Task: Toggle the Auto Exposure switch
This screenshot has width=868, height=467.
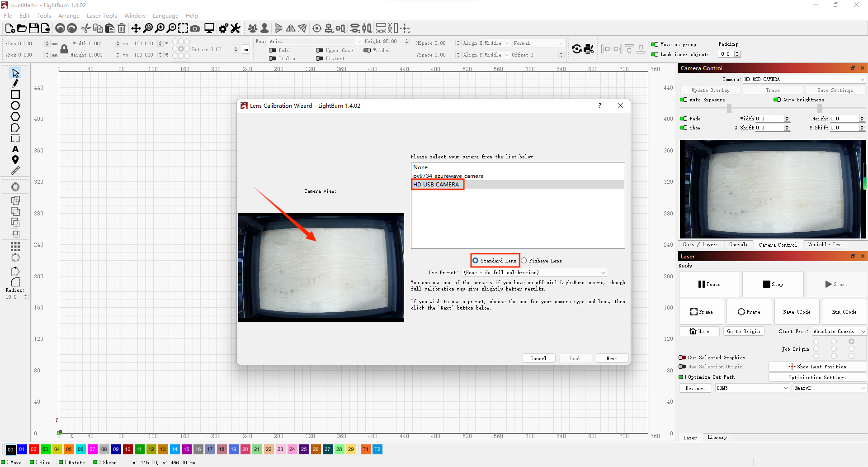Action: tap(684, 100)
